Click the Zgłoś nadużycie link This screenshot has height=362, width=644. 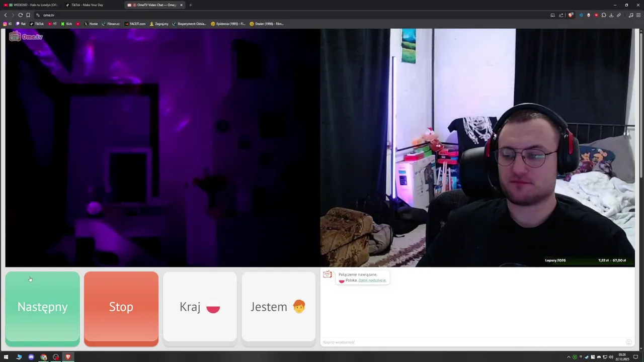pyautogui.click(x=372, y=280)
